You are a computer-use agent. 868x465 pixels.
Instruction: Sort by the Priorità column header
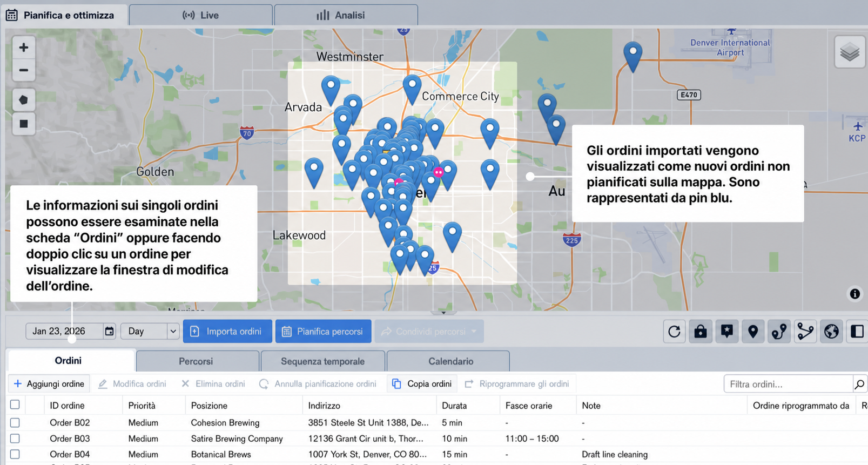click(x=142, y=406)
